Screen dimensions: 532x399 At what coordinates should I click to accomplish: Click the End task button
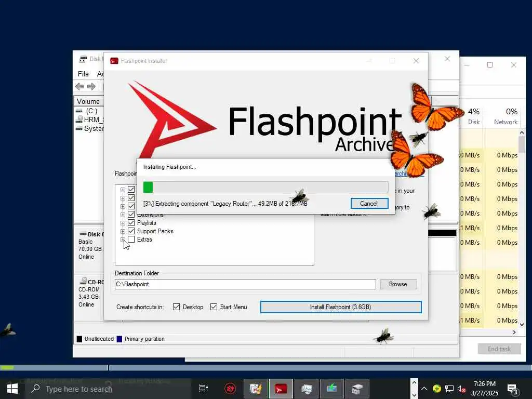point(499,349)
